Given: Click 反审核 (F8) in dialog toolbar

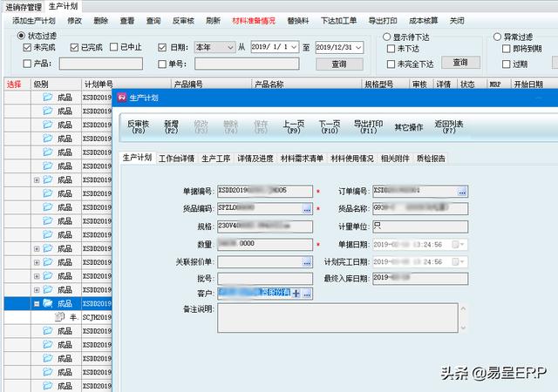Looking at the screenshot, I should tap(139, 126).
